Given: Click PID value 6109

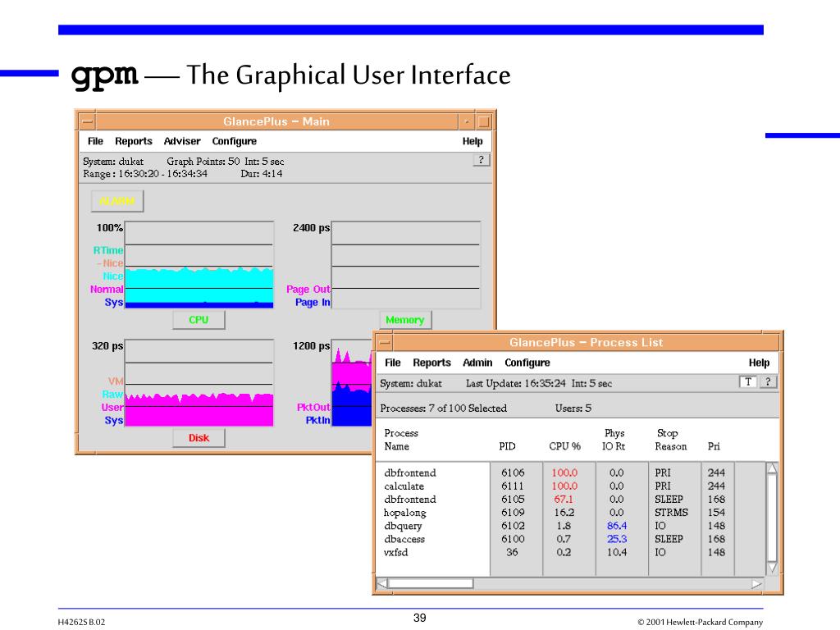Looking at the screenshot, I should 513,513.
